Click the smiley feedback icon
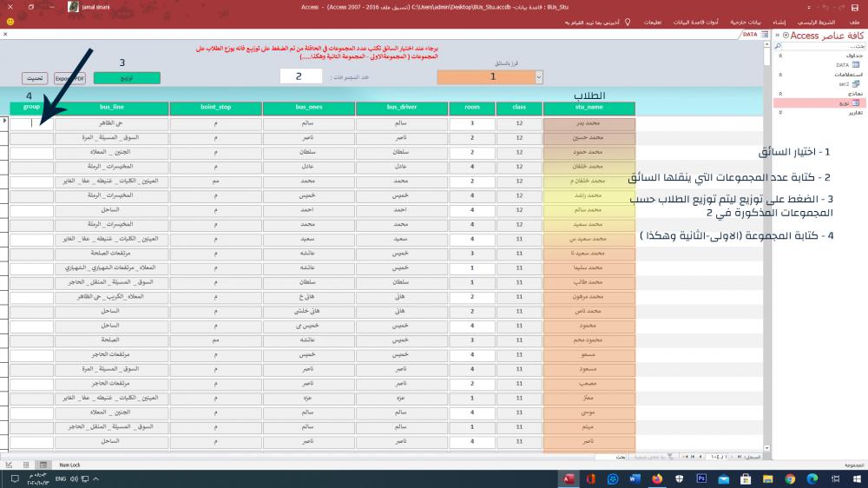Image resolution: width=868 pixels, height=488 pixels. [x=10, y=23]
